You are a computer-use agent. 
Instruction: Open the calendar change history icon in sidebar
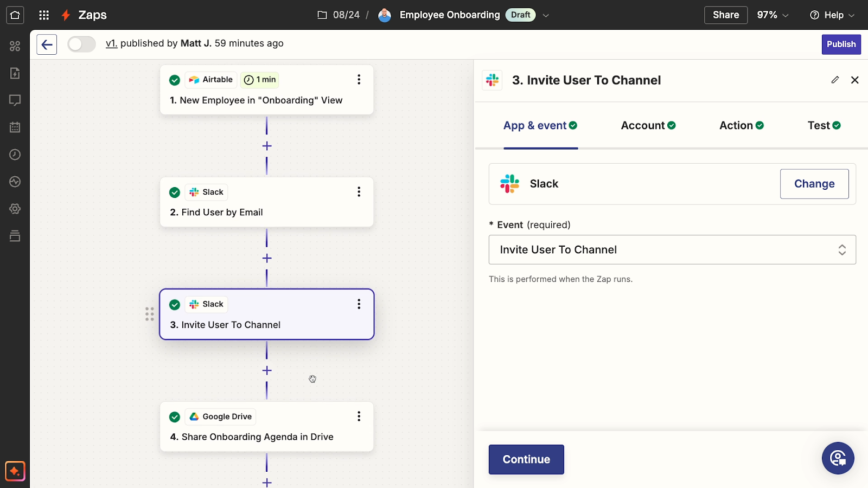click(x=15, y=127)
